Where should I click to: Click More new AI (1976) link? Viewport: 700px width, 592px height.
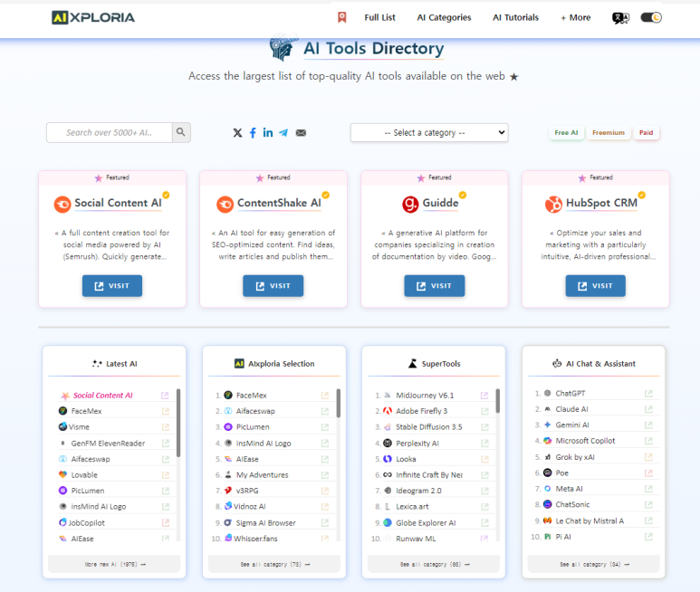tap(114, 564)
